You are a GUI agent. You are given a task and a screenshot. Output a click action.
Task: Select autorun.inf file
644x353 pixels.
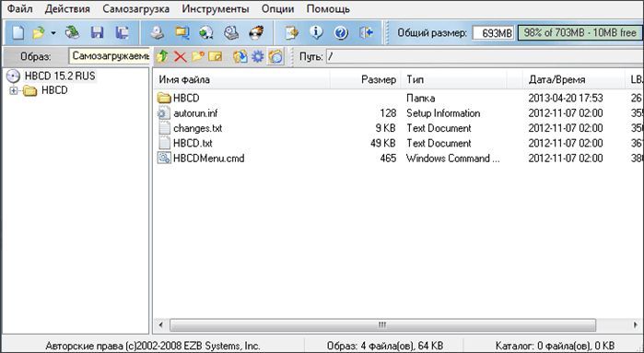click(x=195, y=113)
